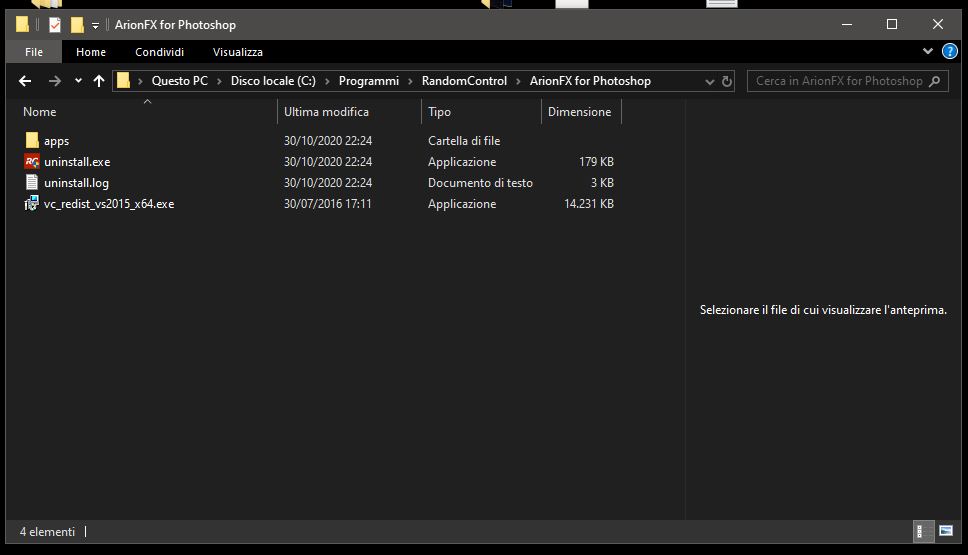
Task: Switch to the Visualizza ribbon tab
Action: [238, 52]
